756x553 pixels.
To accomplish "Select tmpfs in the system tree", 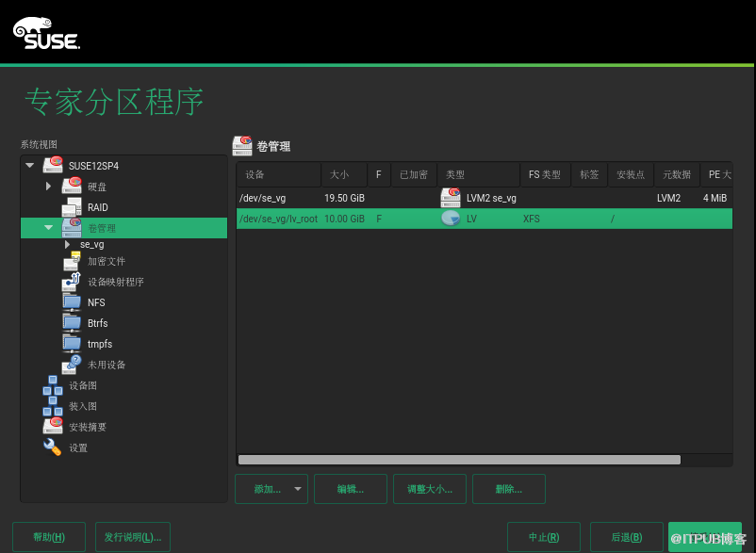I will tap(100, 344).
